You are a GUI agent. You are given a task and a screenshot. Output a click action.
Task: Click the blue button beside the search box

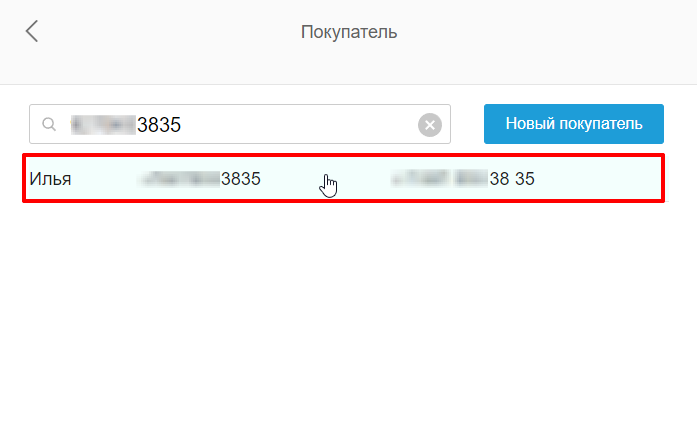(573, 124)
